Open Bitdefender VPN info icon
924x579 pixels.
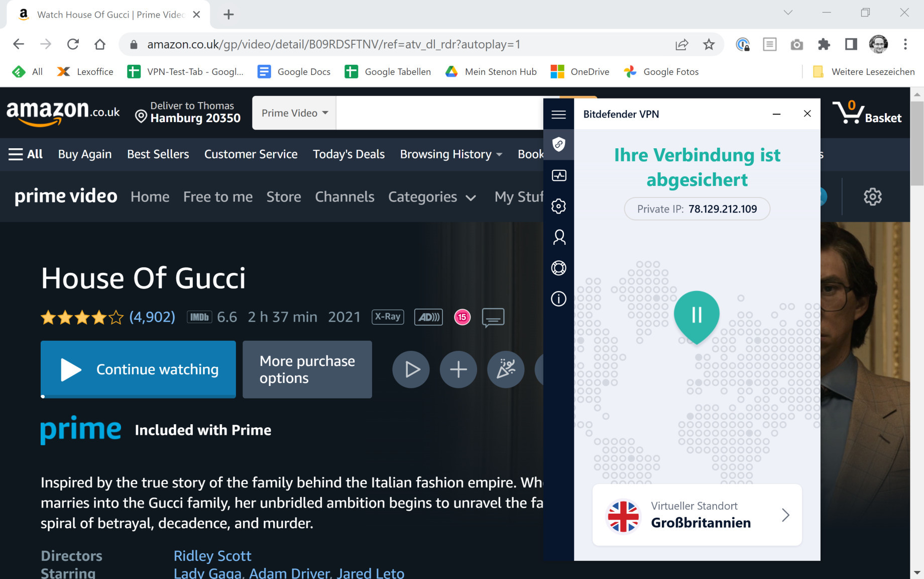pos(558,299)
